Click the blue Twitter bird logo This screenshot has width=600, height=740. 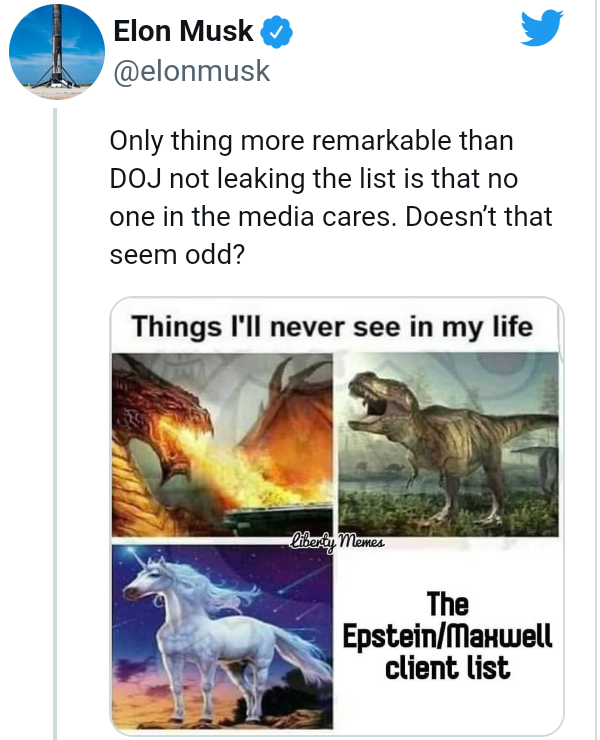tap(543, 31)
